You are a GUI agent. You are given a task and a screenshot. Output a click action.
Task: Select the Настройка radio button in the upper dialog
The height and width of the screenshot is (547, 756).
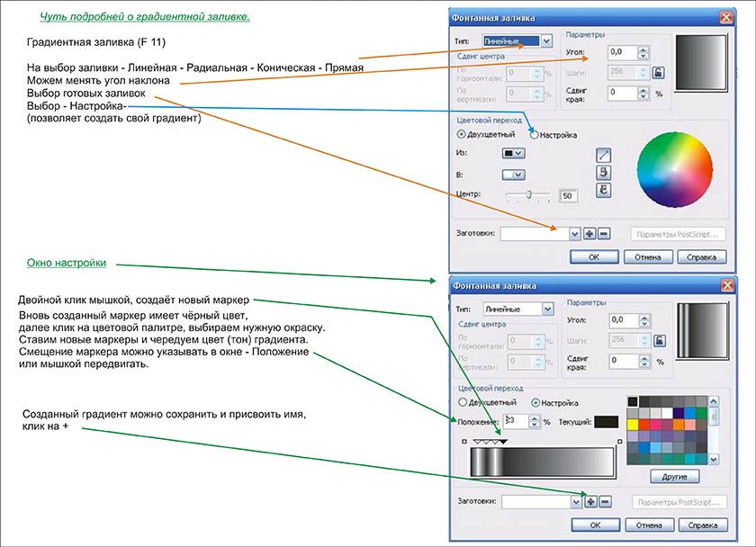pyautogui.click(x=535, y=135)
